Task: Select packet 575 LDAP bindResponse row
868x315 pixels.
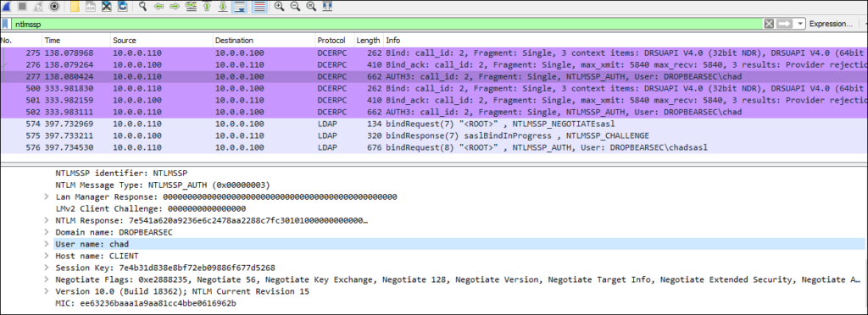Action: pos(434,135)
